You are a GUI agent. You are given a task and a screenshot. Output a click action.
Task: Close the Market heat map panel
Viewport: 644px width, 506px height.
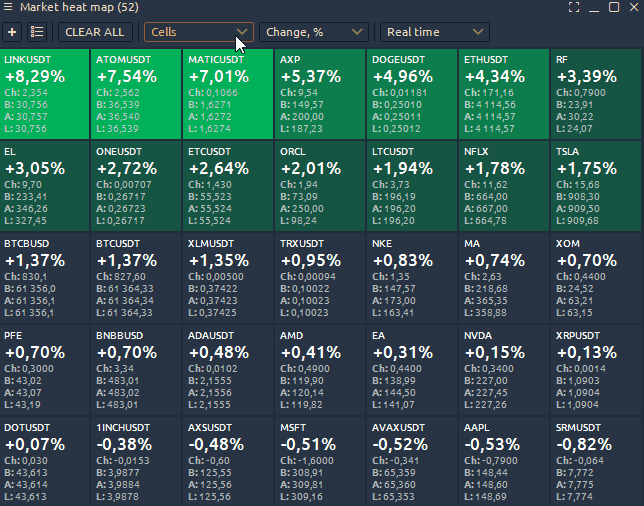(634, 7)
